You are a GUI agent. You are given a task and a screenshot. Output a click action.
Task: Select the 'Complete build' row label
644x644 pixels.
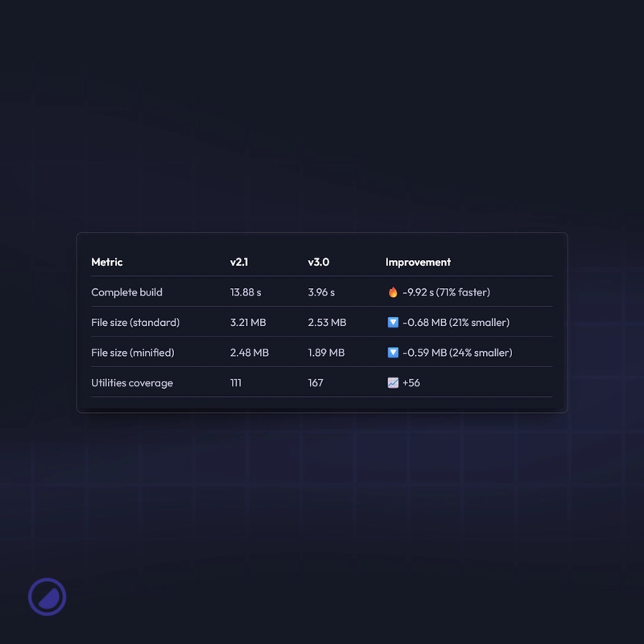point(127,292)
